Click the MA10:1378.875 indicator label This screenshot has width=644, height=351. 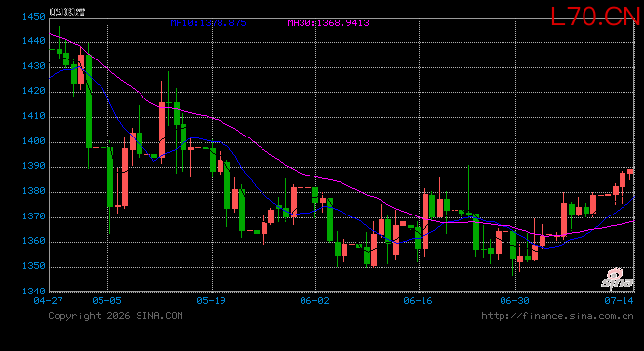(208, 23)
